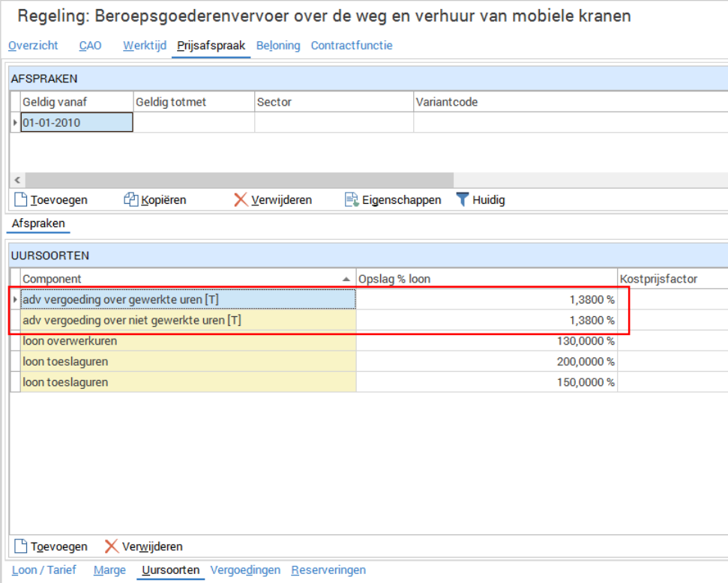Image resolution: width=728 pixels, height=583 pixels.
Task: Open the Beloning tab
Action: coord(277,46)
